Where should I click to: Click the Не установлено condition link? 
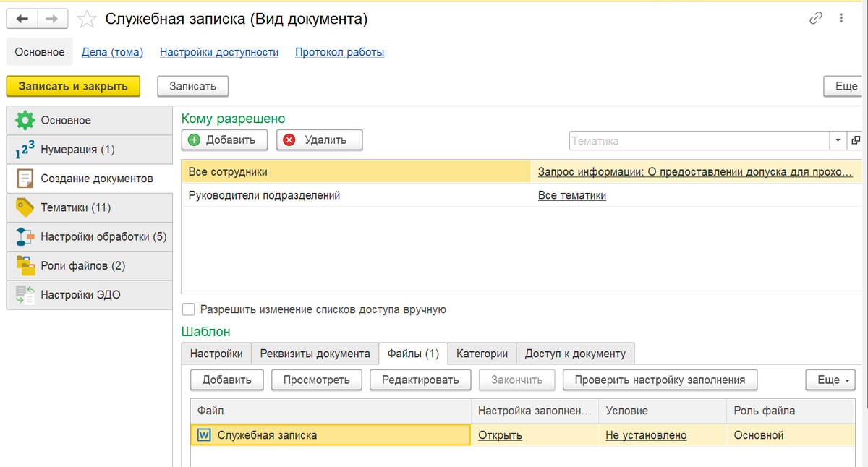(646, 435)
